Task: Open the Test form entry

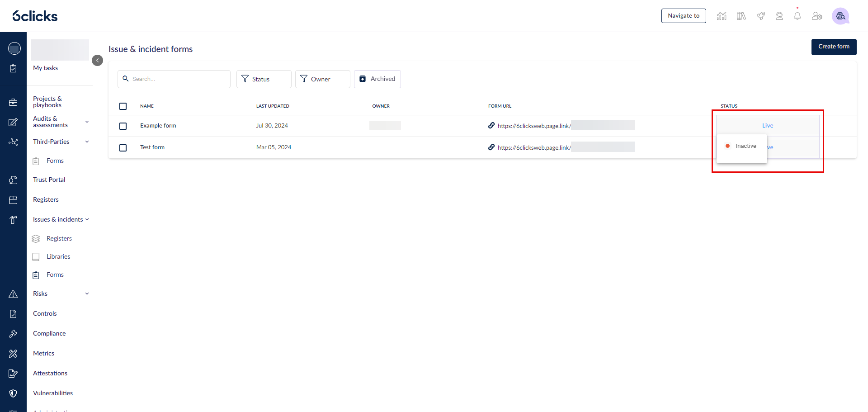Action: point(152,147)
